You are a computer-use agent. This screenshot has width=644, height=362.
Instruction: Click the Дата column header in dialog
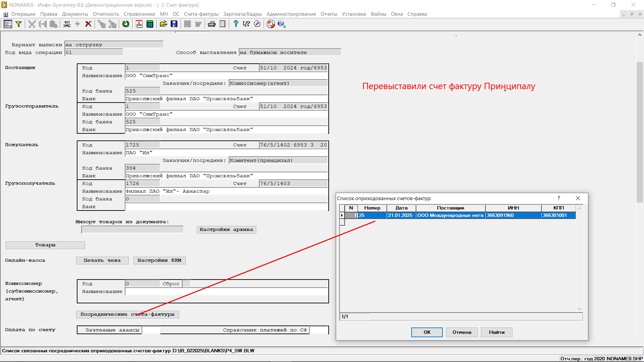401,208
